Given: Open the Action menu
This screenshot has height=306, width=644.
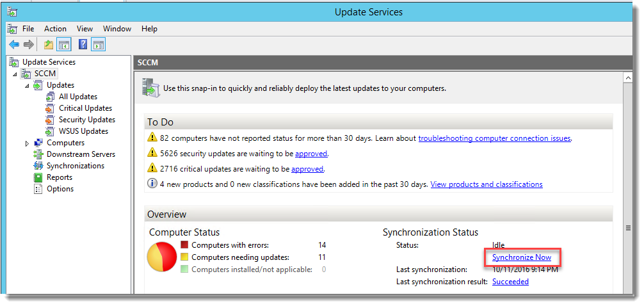Looking at the screenshot, I should tap(55, 29).
